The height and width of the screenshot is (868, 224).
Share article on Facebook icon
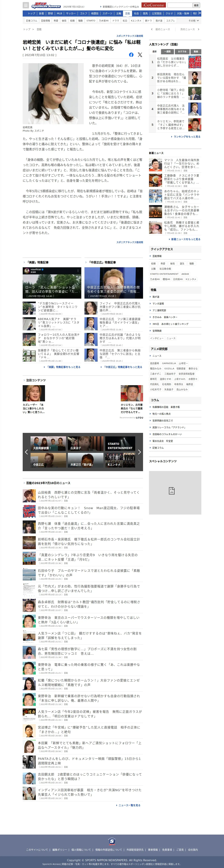tap(131, 55)
